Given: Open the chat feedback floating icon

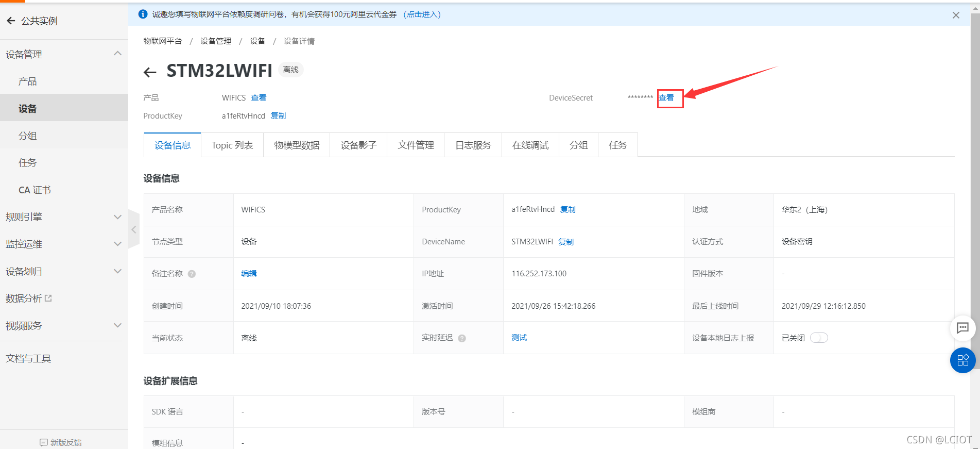Looking at the screenshot, I should [962, 328].
